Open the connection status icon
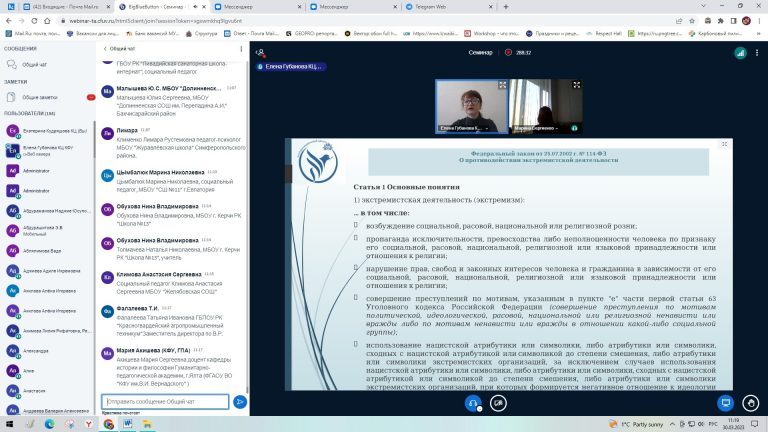The width and height of the screenshot is (768, 432). click(x=740, y=51)
